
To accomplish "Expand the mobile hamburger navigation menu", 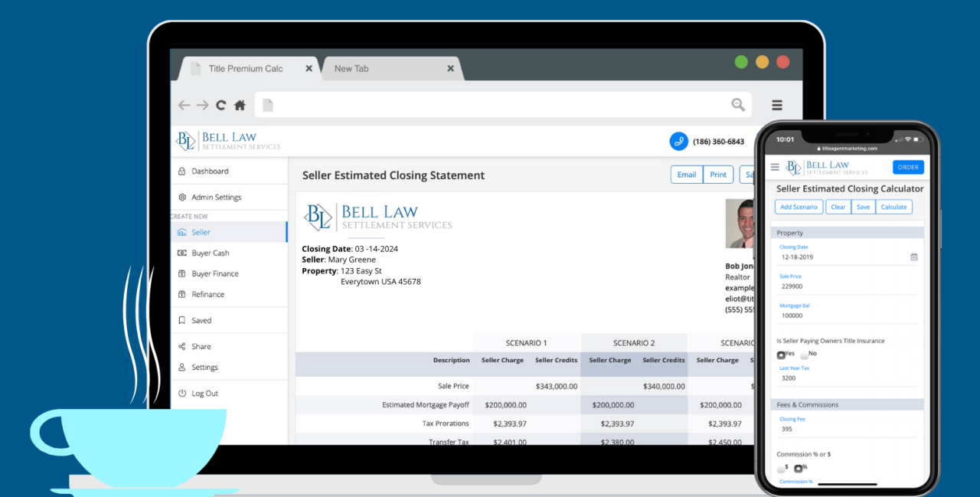I will 775,167.
